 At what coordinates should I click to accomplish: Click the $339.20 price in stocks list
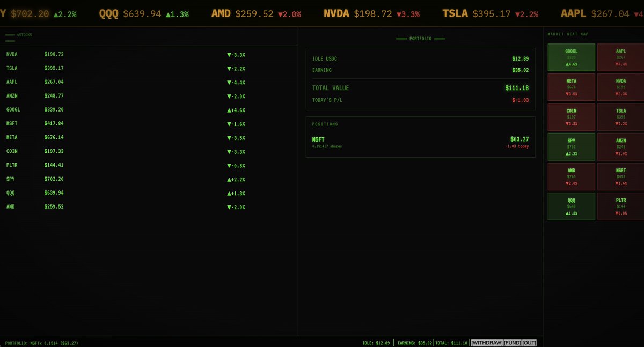point(54,109)
